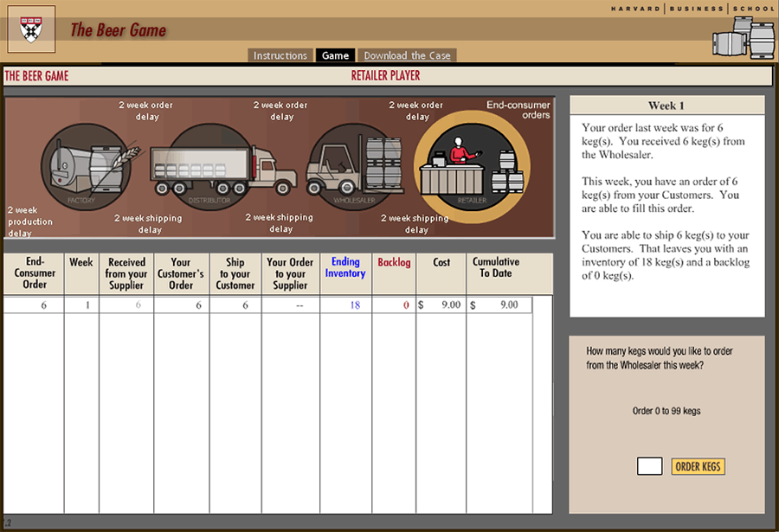
Task: Select the Ending Inventory value 18
Action: coord(354,305)
